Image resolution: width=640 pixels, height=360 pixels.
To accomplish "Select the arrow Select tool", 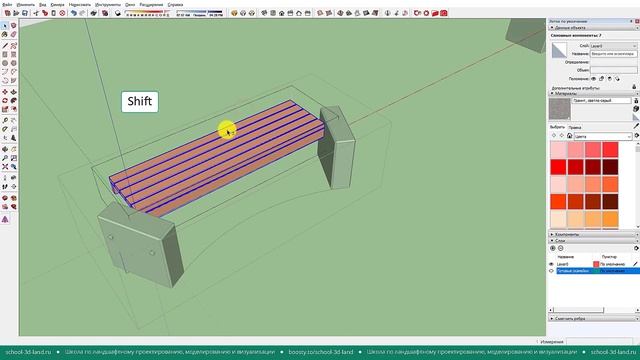I will coord(5,25).
